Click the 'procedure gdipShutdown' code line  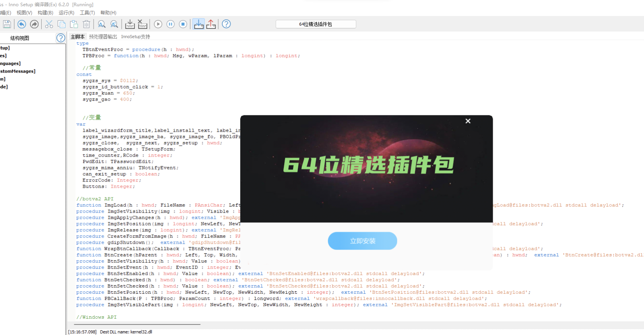tap(158, 242)
